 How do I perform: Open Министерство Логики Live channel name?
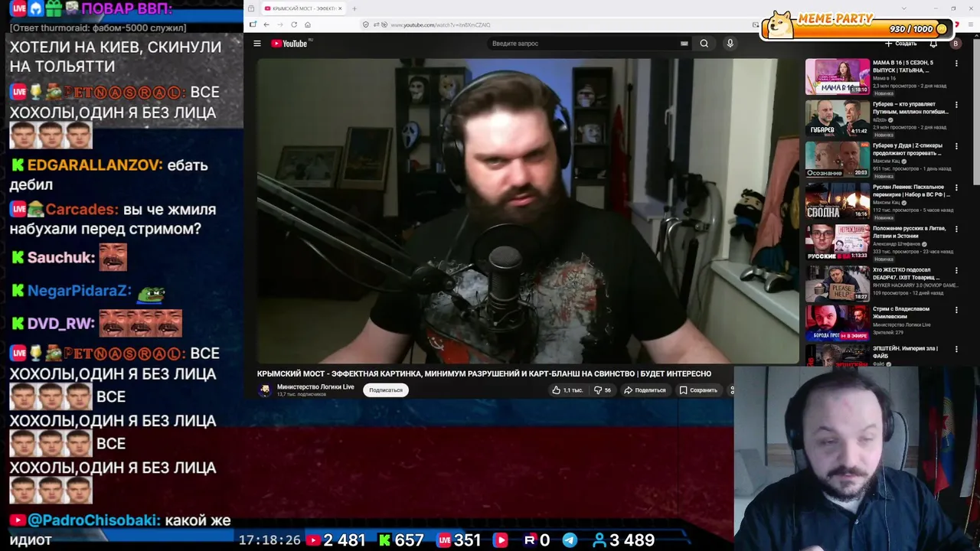point(315,387)
